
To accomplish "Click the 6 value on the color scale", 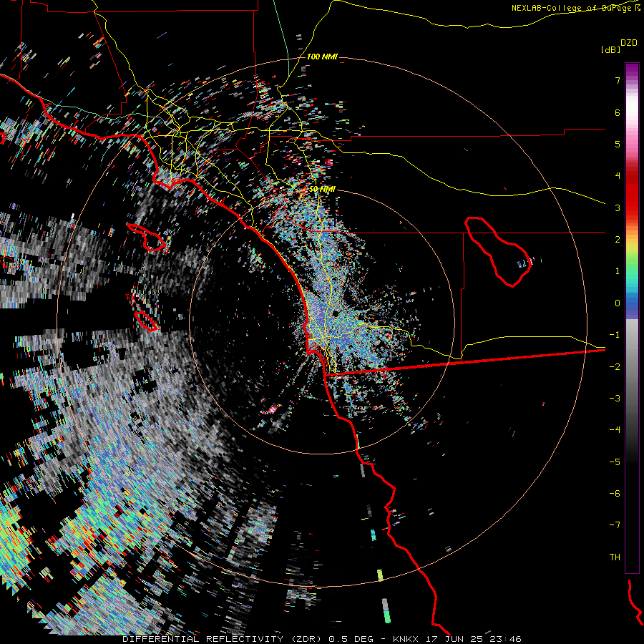I will click(x=618, y=112).
